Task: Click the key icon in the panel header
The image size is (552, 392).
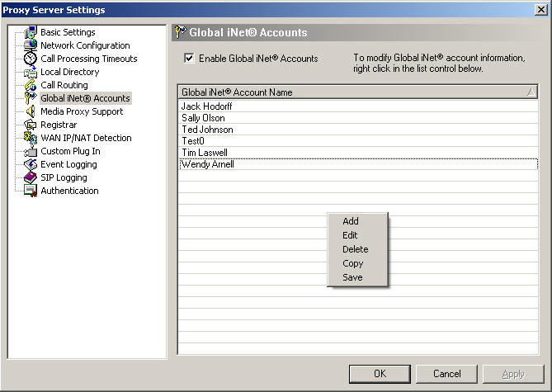Action: (181, 32)
